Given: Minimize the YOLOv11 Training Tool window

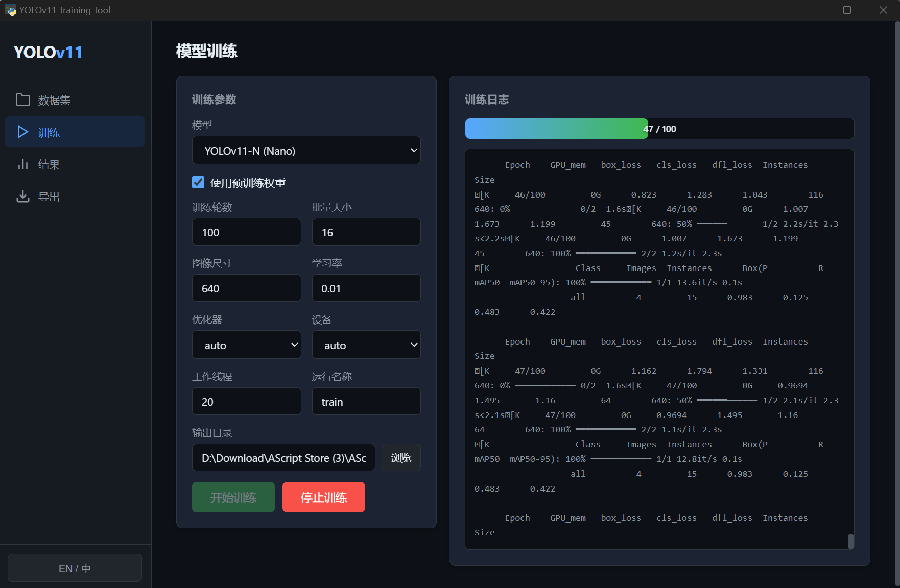Looking at the screenshot, I should [812, 10].
